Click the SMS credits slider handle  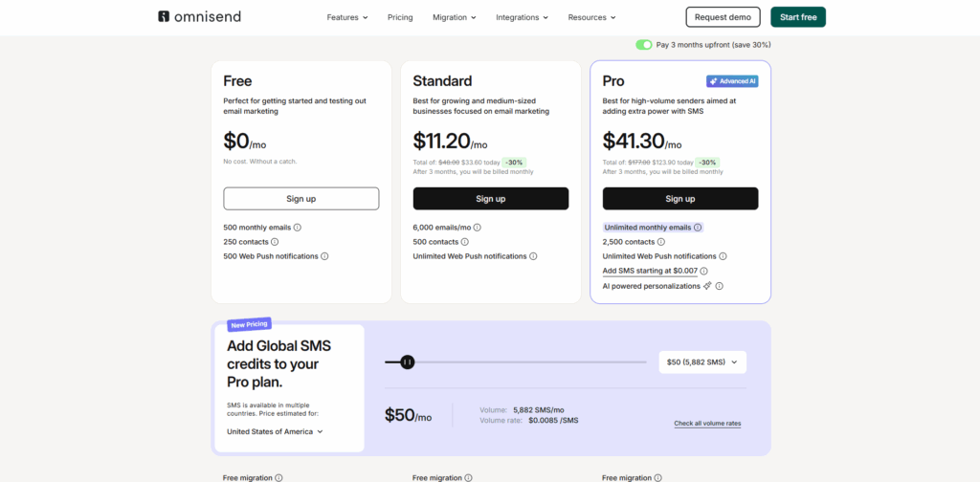coord(408,362)
